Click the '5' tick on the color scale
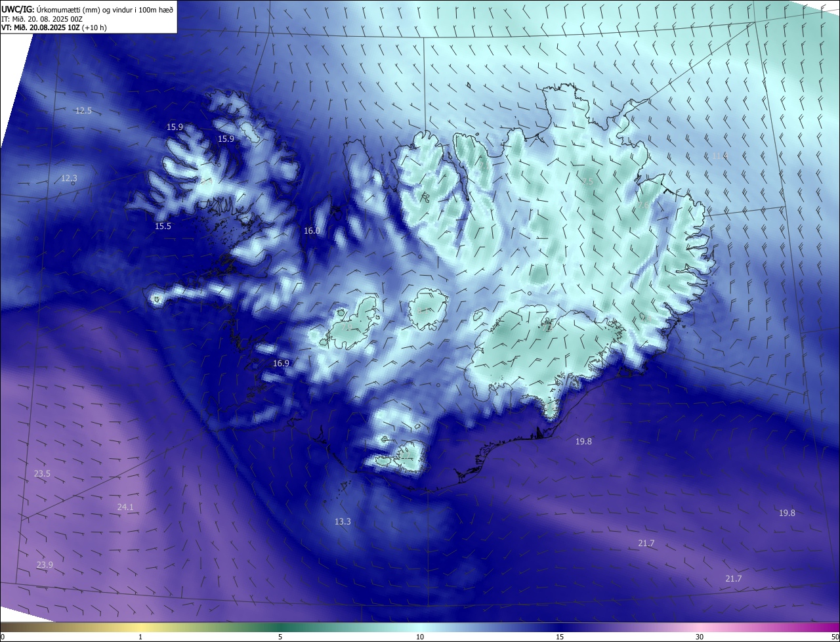840x642 pixels. click(x=280, y=637)
